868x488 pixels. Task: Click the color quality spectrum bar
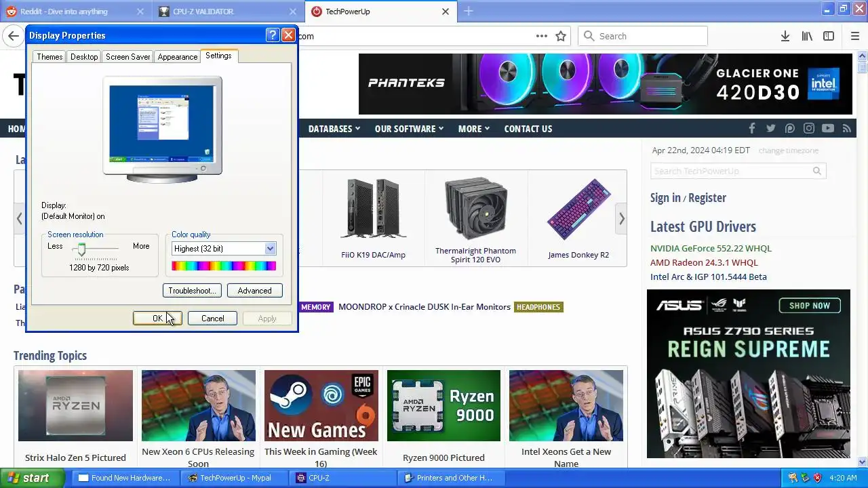coord(224,266)
